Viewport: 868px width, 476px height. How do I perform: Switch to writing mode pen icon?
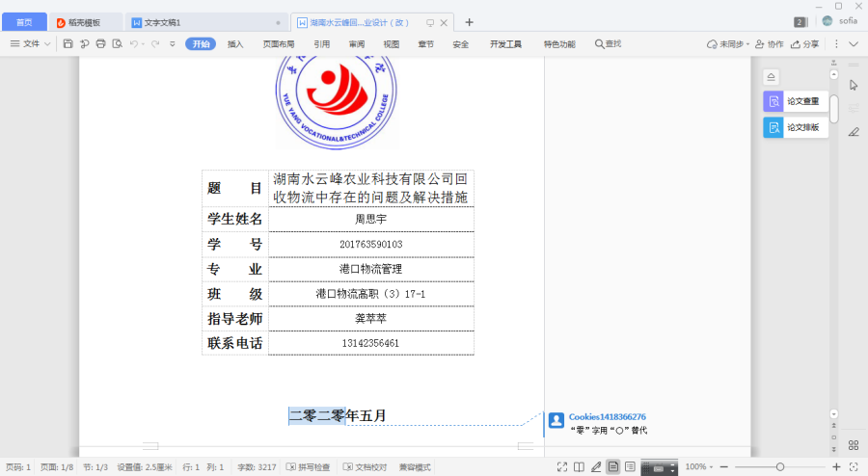pyautogui.click(x=596, y=467)
